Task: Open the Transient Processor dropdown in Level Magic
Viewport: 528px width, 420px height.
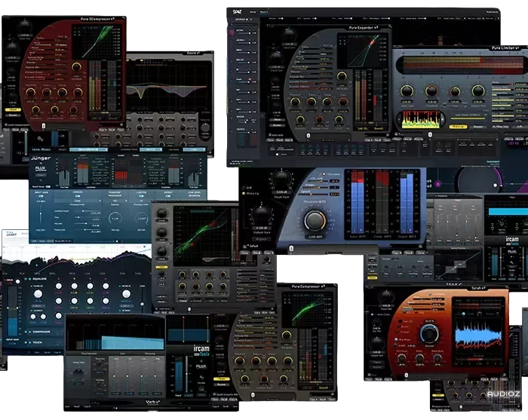Action: 115,201
